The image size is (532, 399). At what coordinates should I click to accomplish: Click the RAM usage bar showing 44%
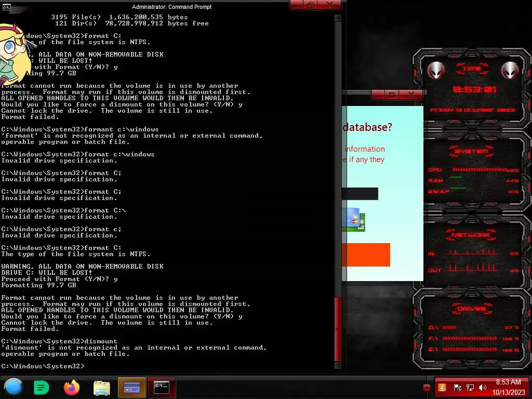click(x=456, y=177)
